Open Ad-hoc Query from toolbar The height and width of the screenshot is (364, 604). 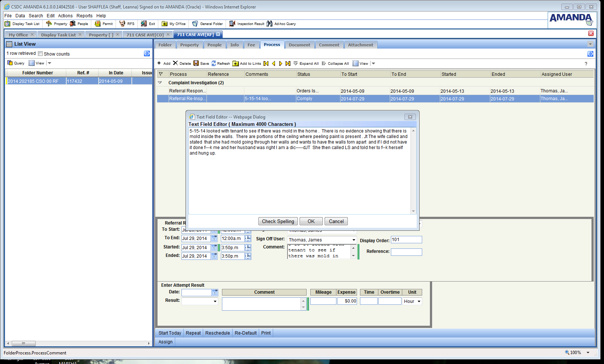click(269, 24)
